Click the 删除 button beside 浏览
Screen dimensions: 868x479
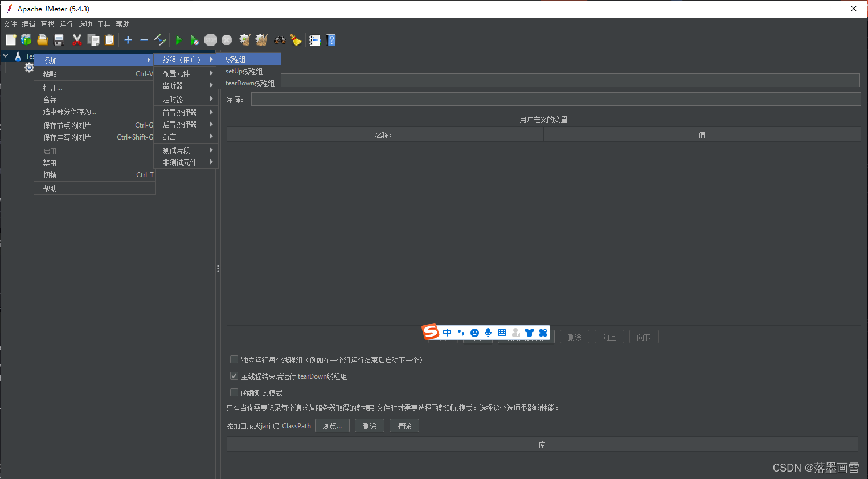(370, 425)
